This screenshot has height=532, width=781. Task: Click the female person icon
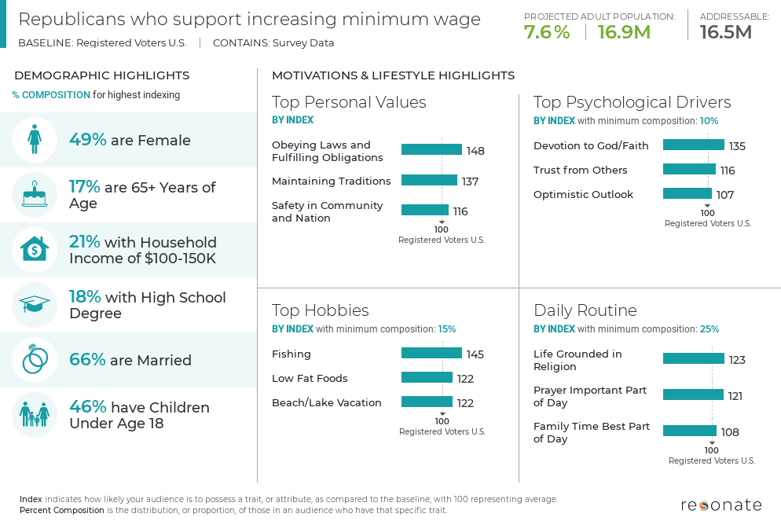click(x=35, y=141)
